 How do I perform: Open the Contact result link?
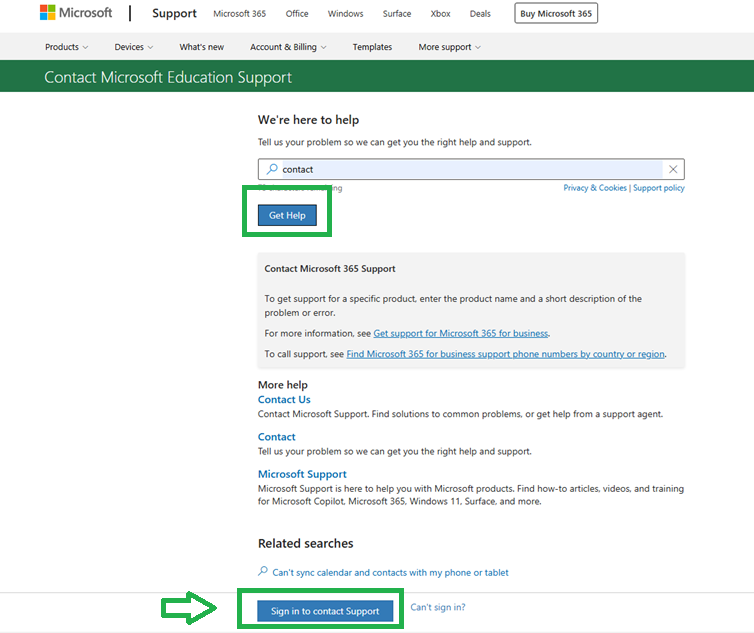[x=276, y=437]
